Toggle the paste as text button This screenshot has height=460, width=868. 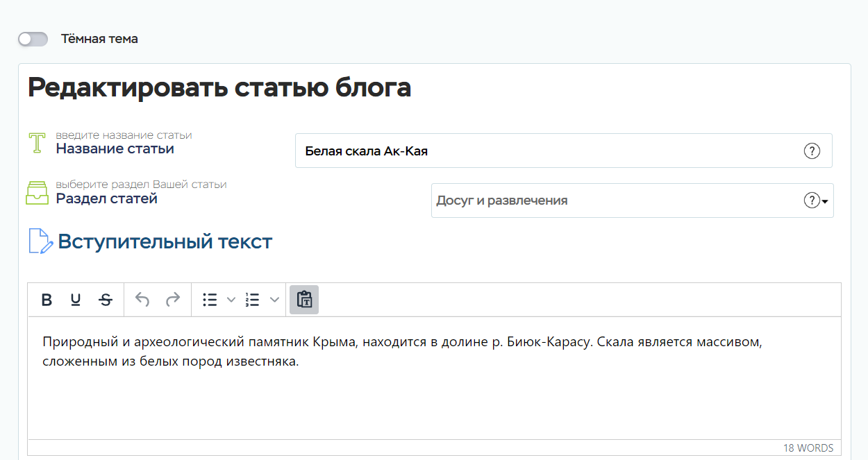(304, 300)
